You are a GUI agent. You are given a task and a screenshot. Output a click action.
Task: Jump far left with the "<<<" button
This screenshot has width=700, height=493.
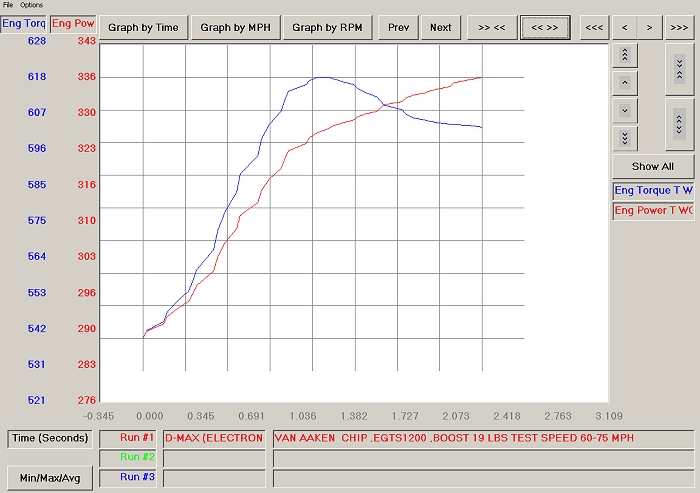click(593, 27)
